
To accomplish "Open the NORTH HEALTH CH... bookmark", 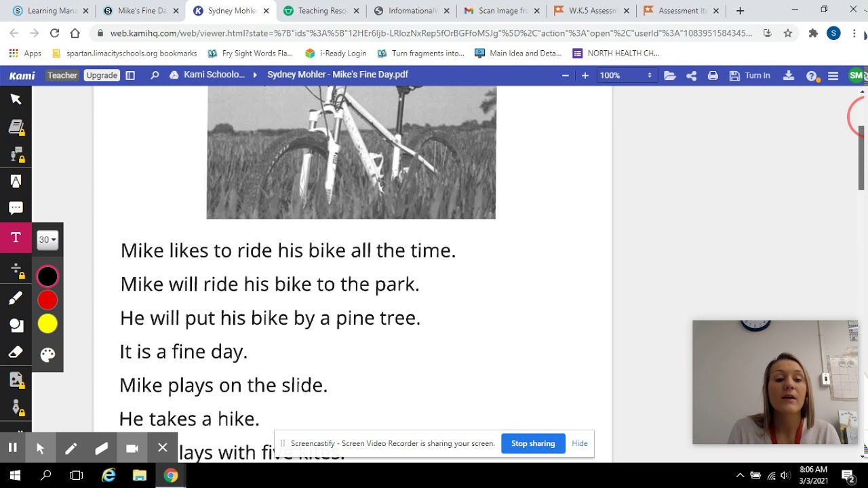I will 614,53.
